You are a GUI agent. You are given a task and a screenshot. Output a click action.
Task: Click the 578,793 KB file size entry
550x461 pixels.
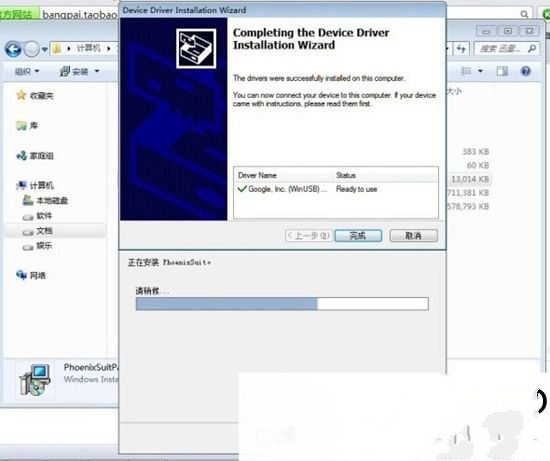tap(468, 206)
